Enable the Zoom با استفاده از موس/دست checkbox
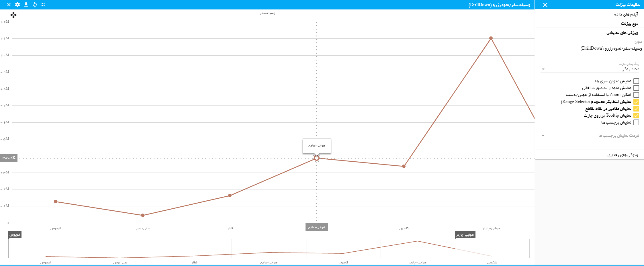This screenshot has height=266, width=644. (636, 95)
